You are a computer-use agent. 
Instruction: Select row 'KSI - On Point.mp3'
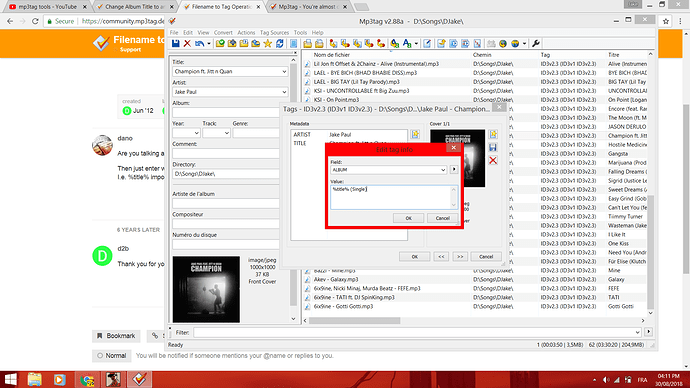pyautogui.click(x=336, y=100)
